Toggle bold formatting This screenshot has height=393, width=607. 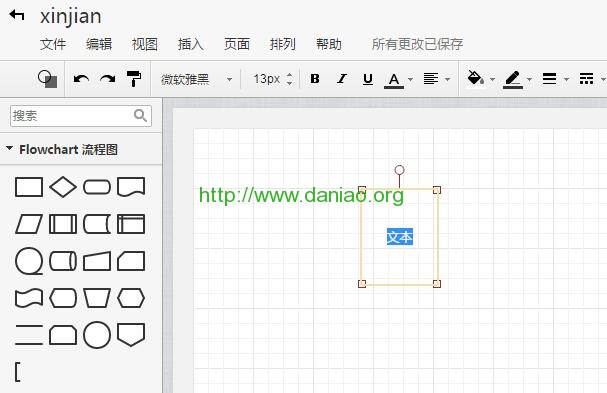(x=315, y=79)
